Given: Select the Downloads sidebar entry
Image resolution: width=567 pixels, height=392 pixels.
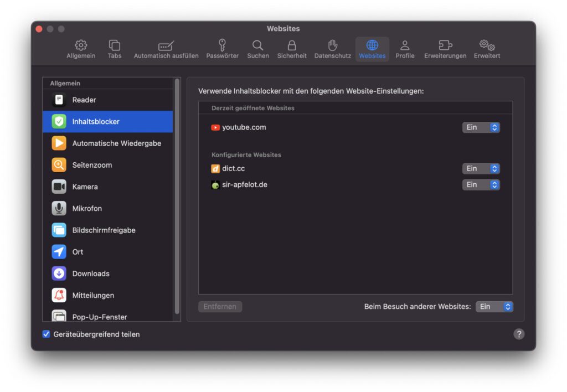Looking at the screenshot, I should (91, 274).
